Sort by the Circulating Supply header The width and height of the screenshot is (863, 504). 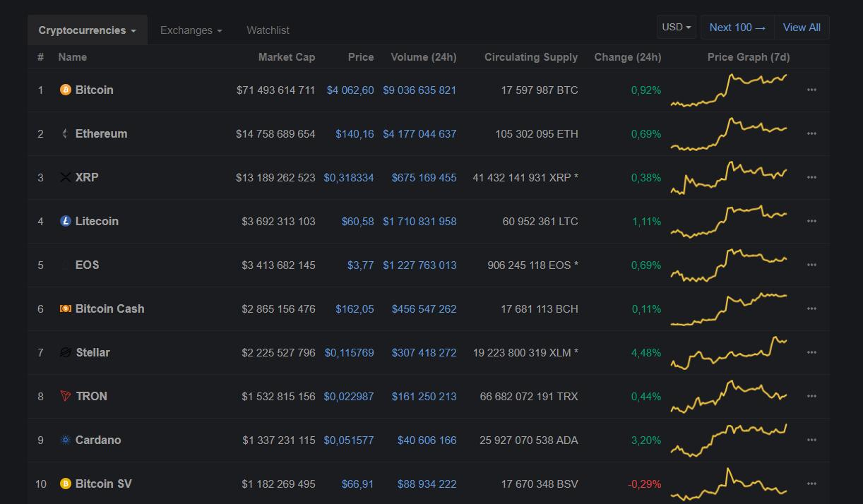pyautogui.click(x=531, y=57)
